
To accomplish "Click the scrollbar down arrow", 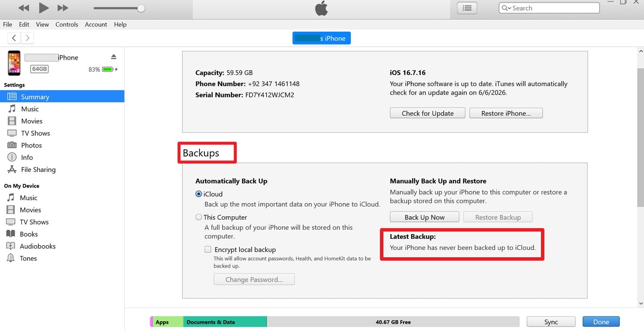I will (x=641, y=304).
